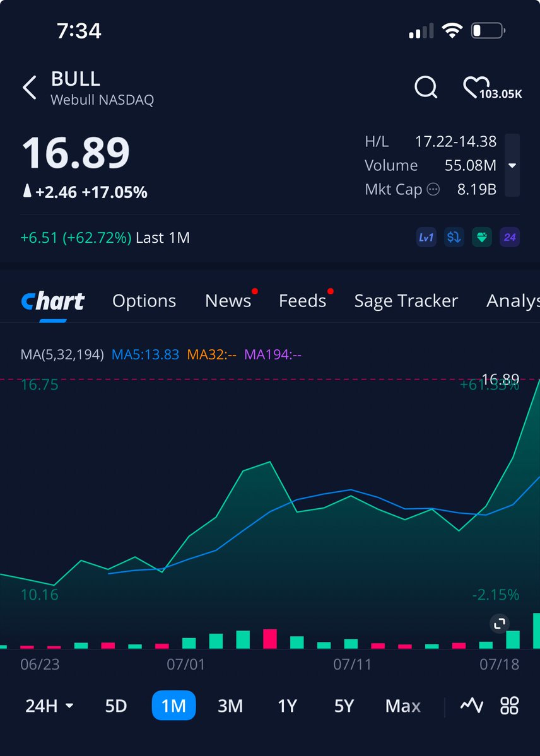Go back with the left arrow
The image size is (540, 756).
(30, 88)
